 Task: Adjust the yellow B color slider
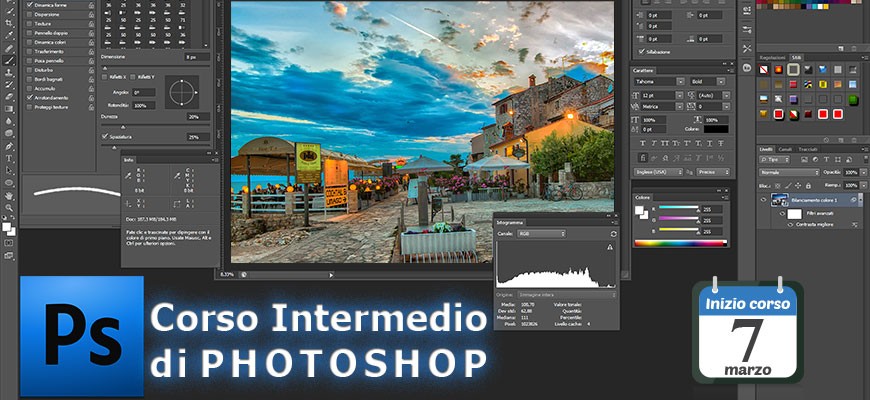point(678,230)
